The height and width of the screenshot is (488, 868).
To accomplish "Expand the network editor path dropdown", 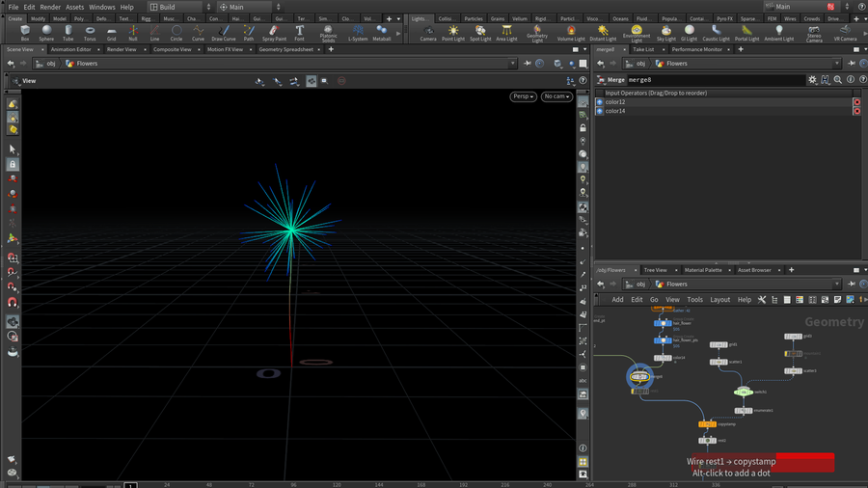I will [x=836, y=284].
